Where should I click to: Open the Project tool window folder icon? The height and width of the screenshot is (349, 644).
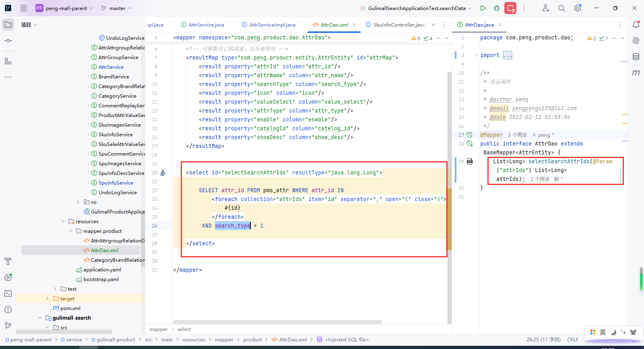[8, 25]
